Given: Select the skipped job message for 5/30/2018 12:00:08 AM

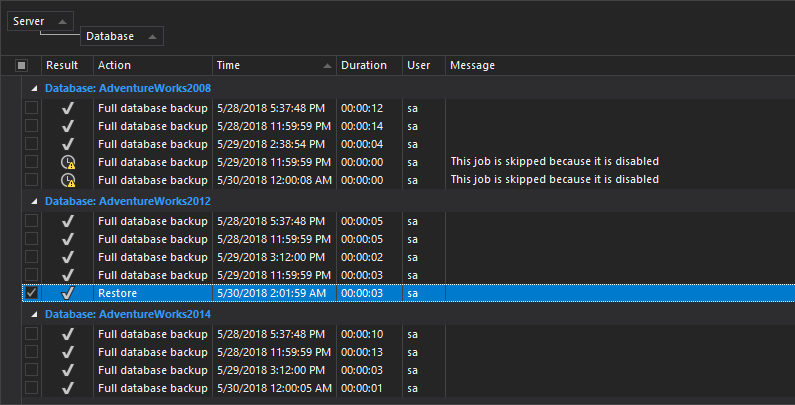Looking at the screenshot, I should point(554,180).
